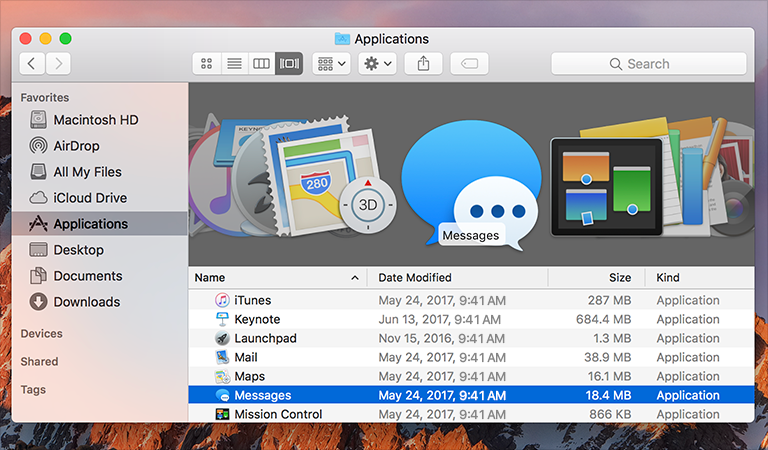Viewport: 768px width, 450px height.
Task: Click the Keynote app icon in list
Action: (x=222, y=319)
